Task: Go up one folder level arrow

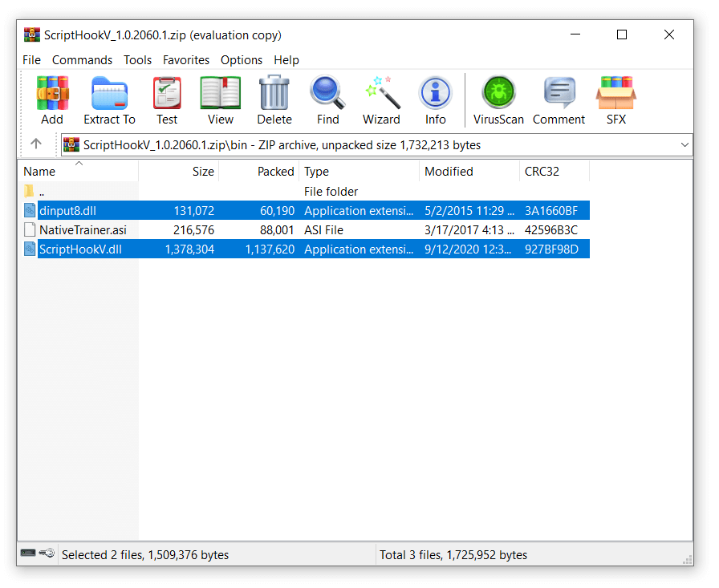Action: pyautogui.click(x=36, y=144)
